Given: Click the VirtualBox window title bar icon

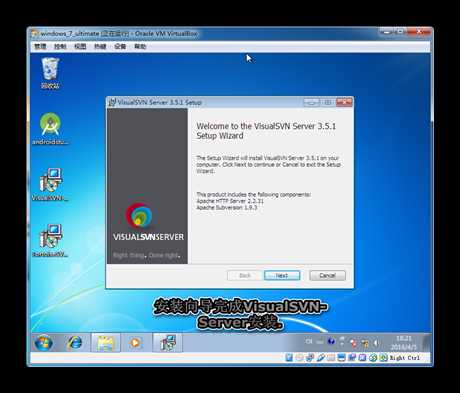Looking at the screenshot, I should (x=35, y=34).
